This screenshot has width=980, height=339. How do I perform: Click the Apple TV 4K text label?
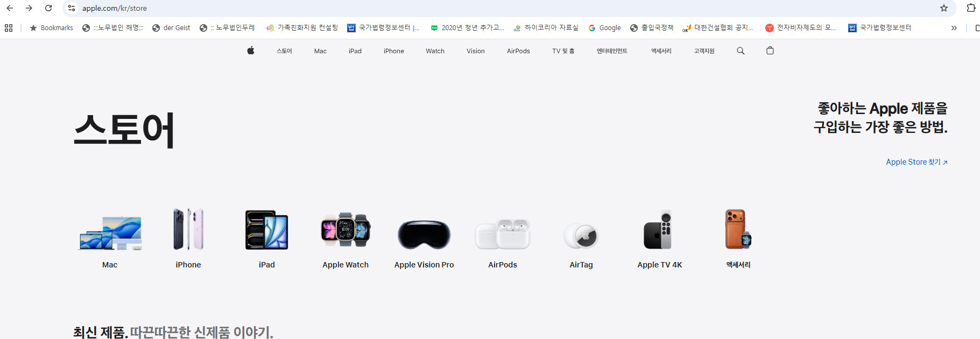click(x=660, y=265)
